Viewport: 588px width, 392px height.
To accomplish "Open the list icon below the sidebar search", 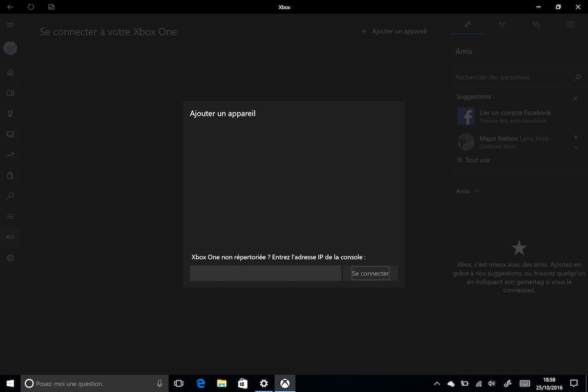I will (10, 216).
